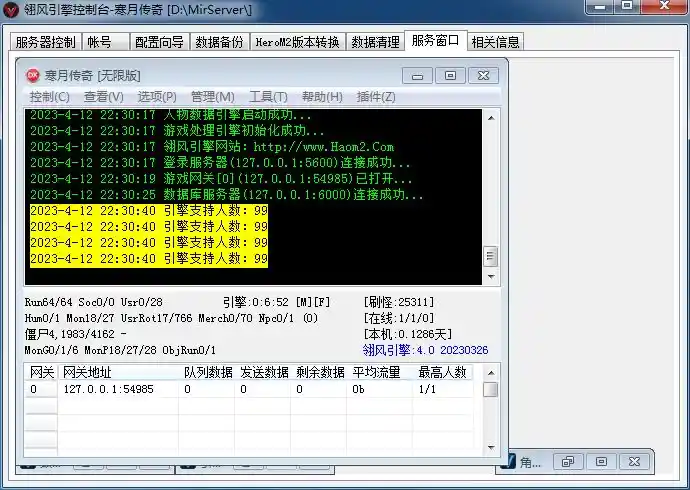Click the 数据库服务器(127.0.0.1:6000) log line
690x490 pixels.
[x=227, y=194]
